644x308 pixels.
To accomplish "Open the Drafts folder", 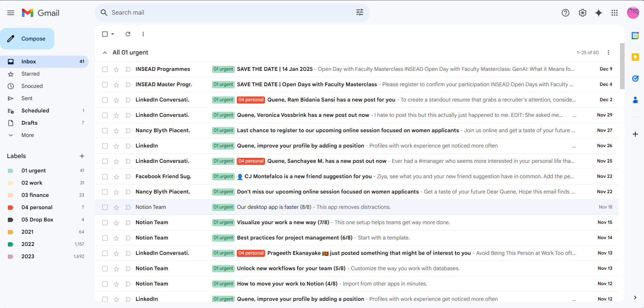I will [44, 123].
